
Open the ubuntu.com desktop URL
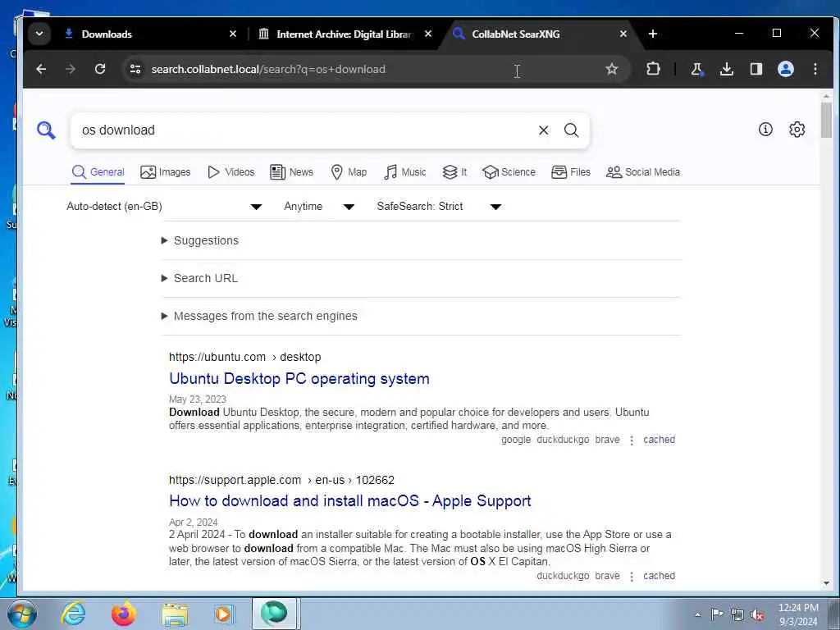244,357
